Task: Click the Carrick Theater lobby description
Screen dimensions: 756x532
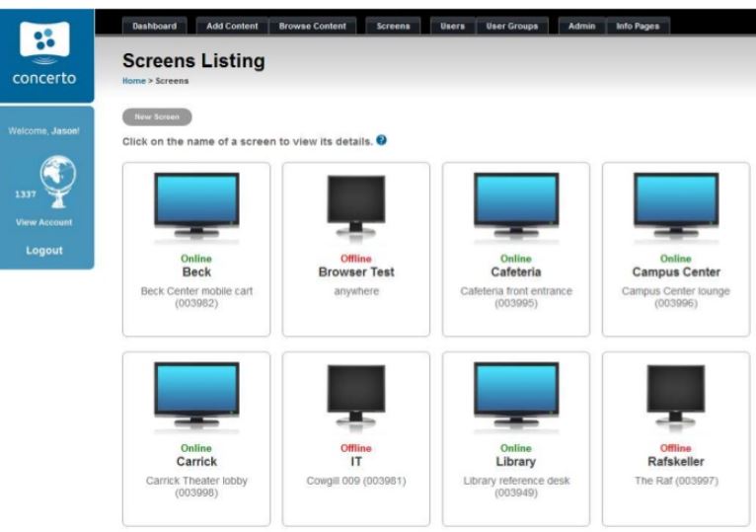Action: [196, 487]
